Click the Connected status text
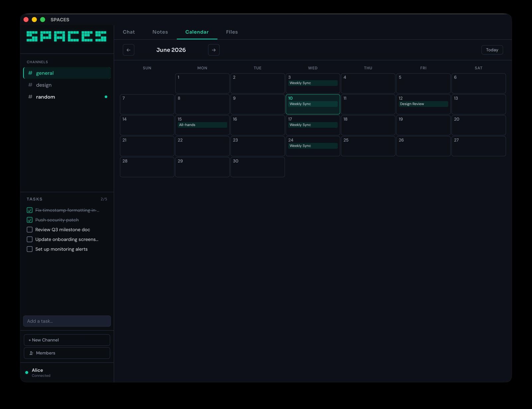Viewport: 532px width, 409px height. (41, 376)
